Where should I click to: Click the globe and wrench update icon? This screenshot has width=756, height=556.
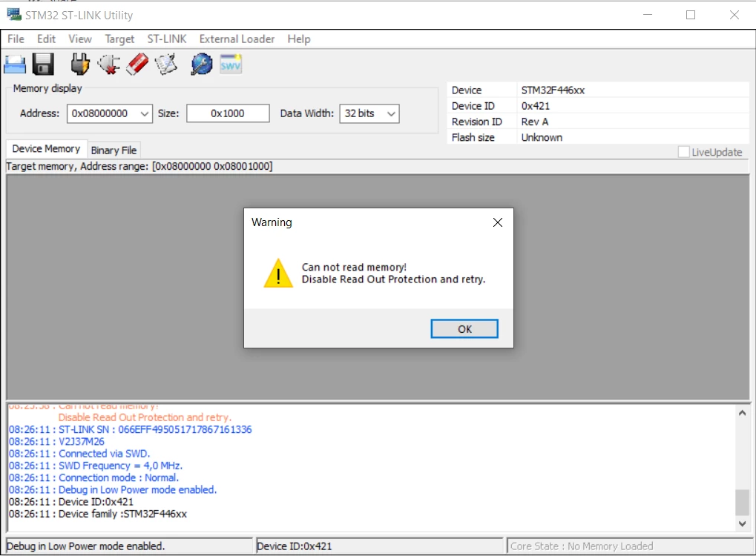click(x=202, y=64)
